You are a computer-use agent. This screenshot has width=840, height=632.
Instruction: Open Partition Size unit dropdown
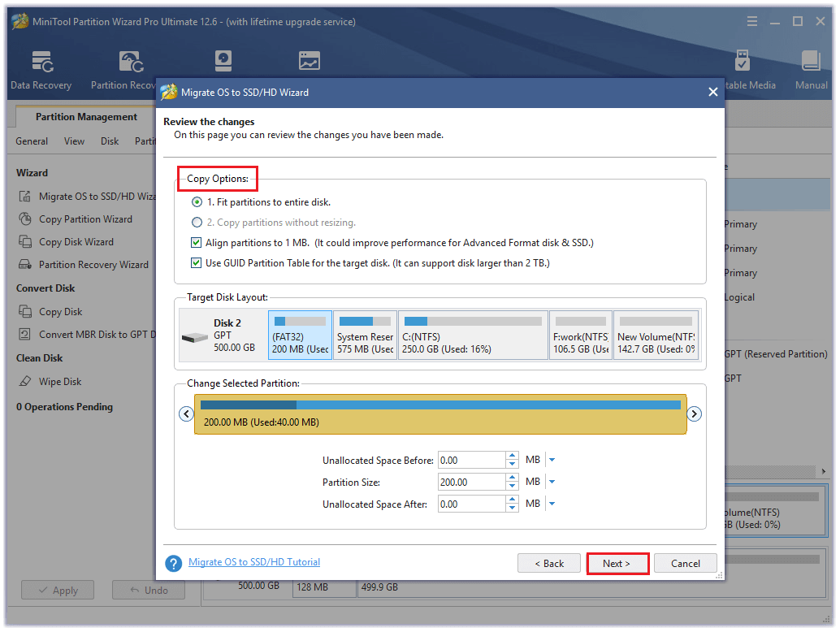click(x=552, y=482)
